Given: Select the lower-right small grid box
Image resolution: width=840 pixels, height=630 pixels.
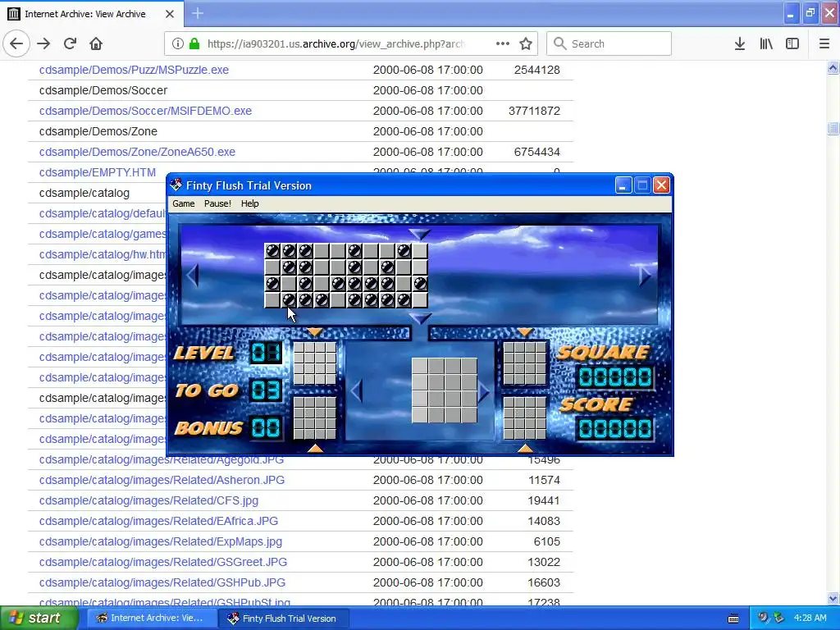Looking at the screenshot, I should click(524, 418).
